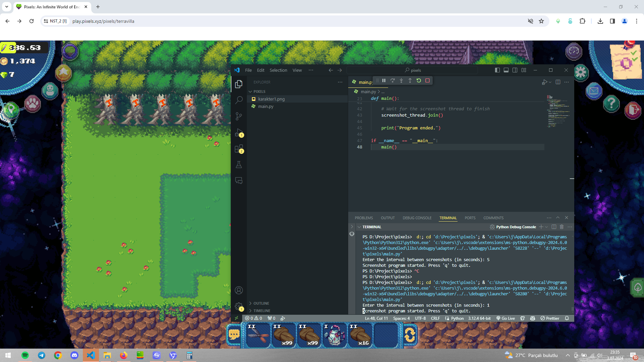Pause debugging in the debug toolbar
This screenshot has height=362, width=644.
pos(384,80)
